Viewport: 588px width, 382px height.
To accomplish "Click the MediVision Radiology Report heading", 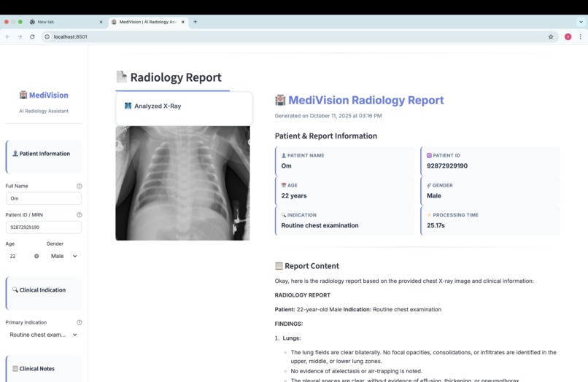I will tap(366, 100).
